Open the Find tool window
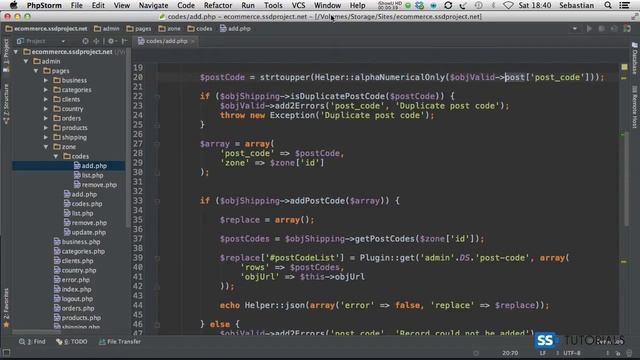 click(32, 342)
